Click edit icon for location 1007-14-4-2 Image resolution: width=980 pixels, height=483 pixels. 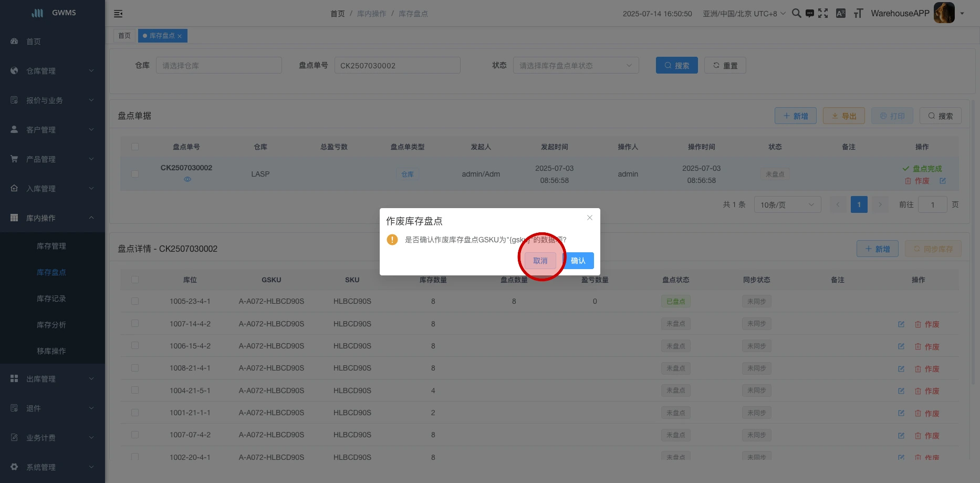901,324
